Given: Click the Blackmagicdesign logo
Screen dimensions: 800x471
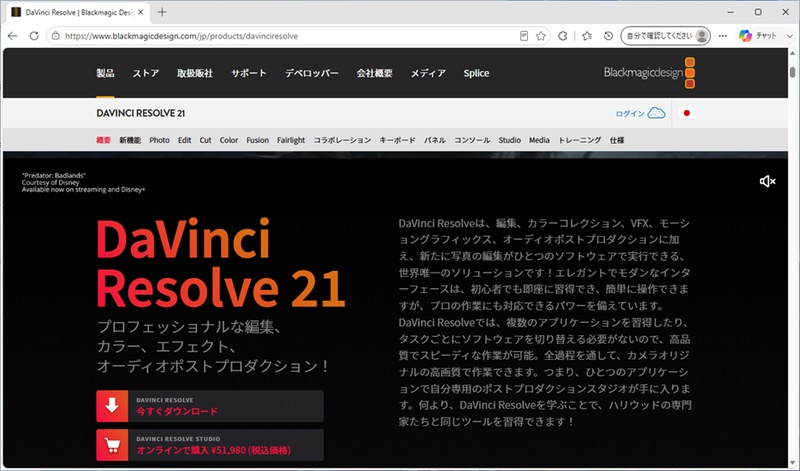Looking at the screenshot, I should 649,72.
